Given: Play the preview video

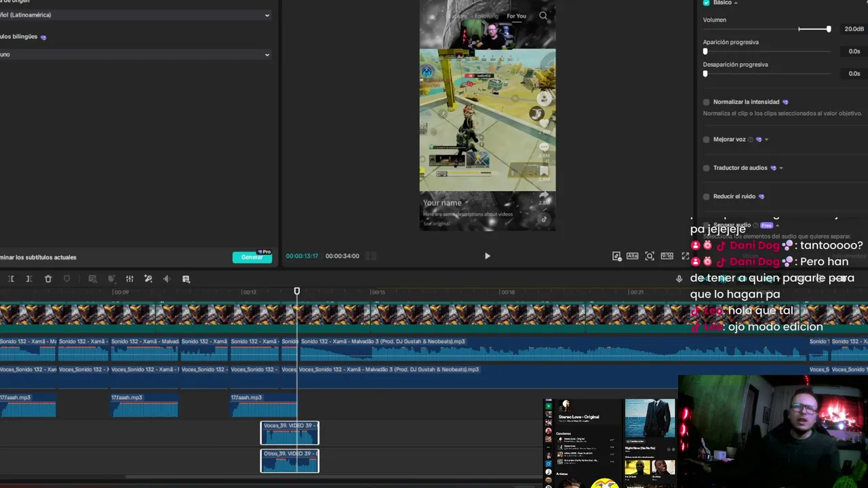Looking at the screenshot, I should click(487, 256).
